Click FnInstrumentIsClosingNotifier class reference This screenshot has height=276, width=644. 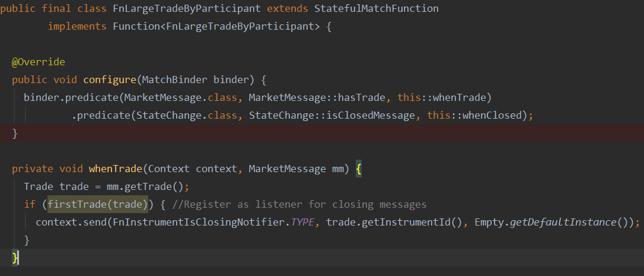[202, 222]
